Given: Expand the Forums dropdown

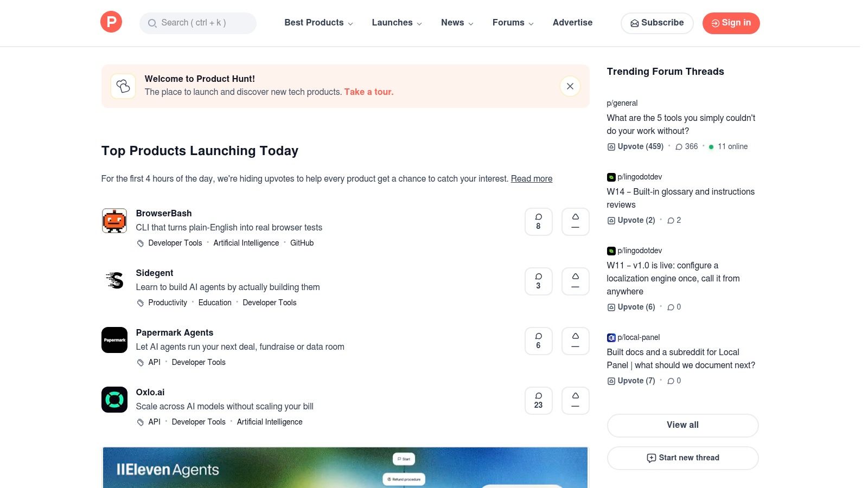Looking at the screenshot, I should (513, 23).
